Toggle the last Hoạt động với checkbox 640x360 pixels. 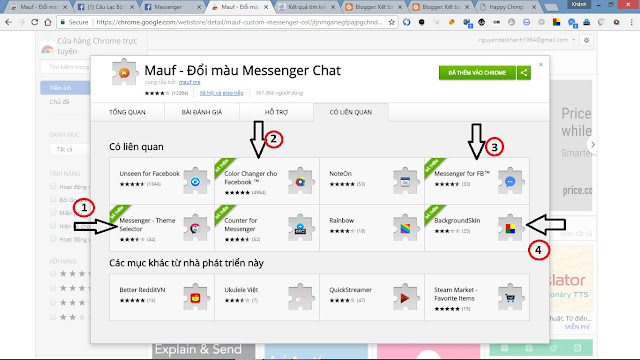coord(53,238)
